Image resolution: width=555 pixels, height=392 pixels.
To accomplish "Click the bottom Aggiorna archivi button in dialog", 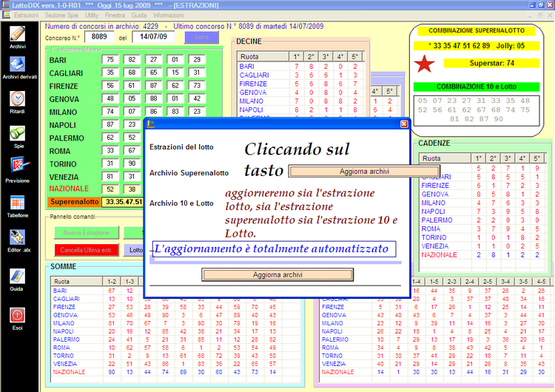I will [x=277, y=275].
